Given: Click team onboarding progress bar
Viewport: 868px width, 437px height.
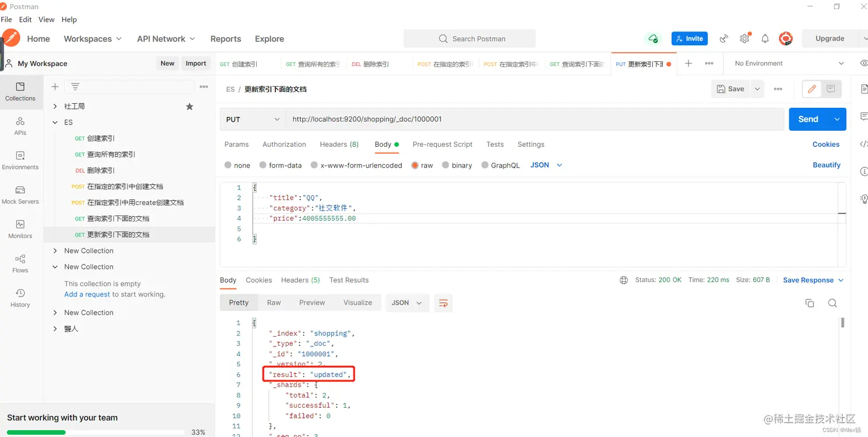Looking at the screenshot, I should (x=95, y=432).
